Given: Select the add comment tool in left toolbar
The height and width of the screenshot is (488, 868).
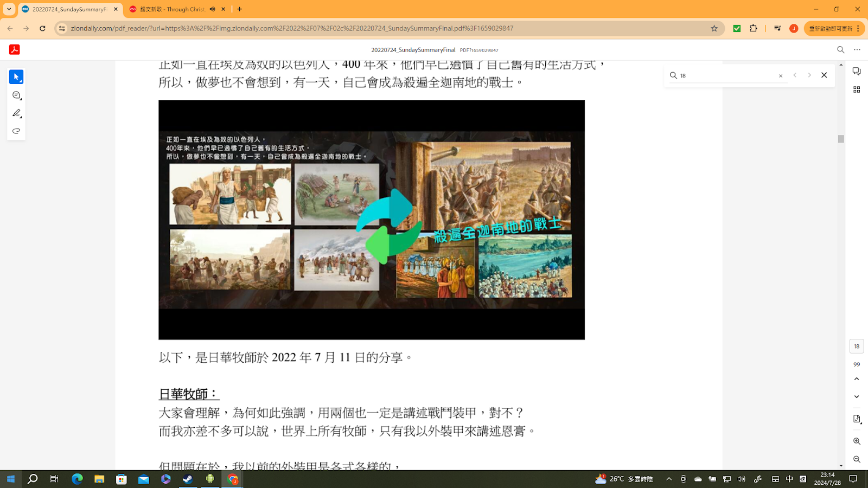Looking at the screenshot, I should [x=16, y=95].
